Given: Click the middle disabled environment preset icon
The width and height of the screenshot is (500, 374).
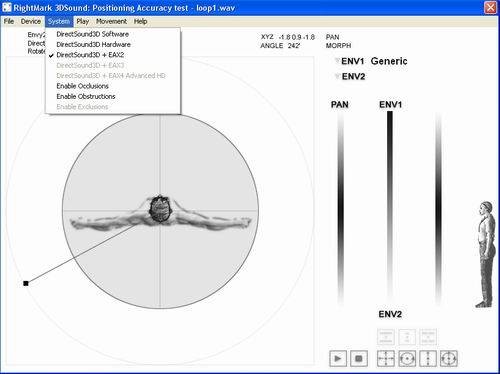Looking at the screenshot, I should 407,337.
